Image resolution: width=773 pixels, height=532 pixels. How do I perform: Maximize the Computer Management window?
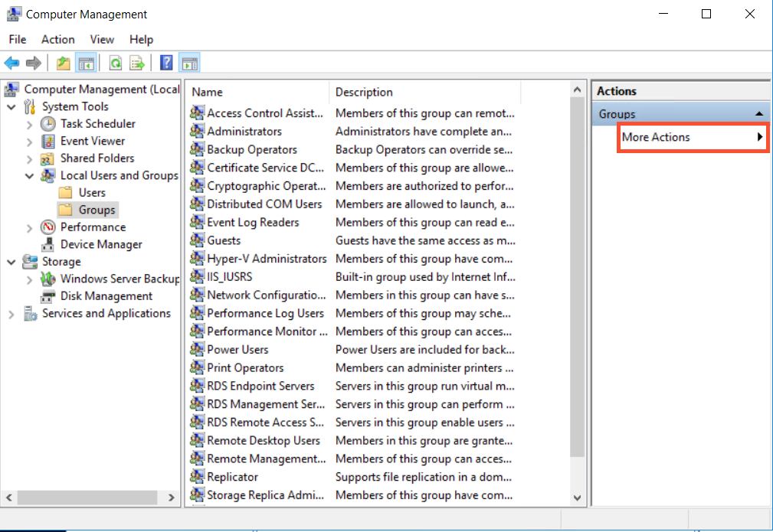coord(706,14)
